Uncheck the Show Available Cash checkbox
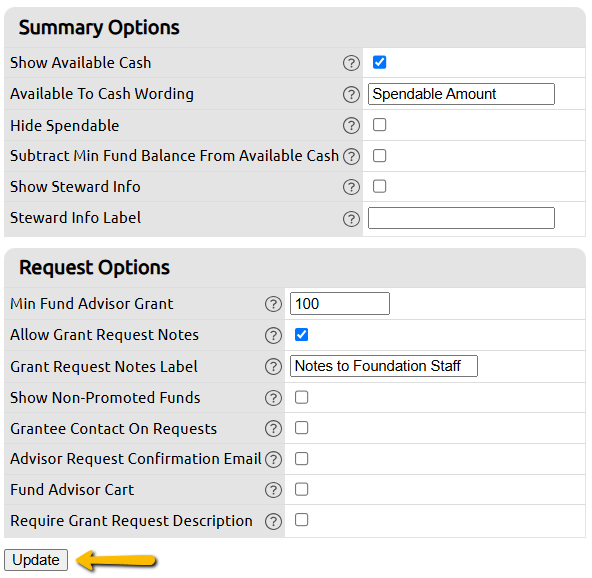Image resolution: width=592 pixels, height=578 pixels. click(379, 62)
